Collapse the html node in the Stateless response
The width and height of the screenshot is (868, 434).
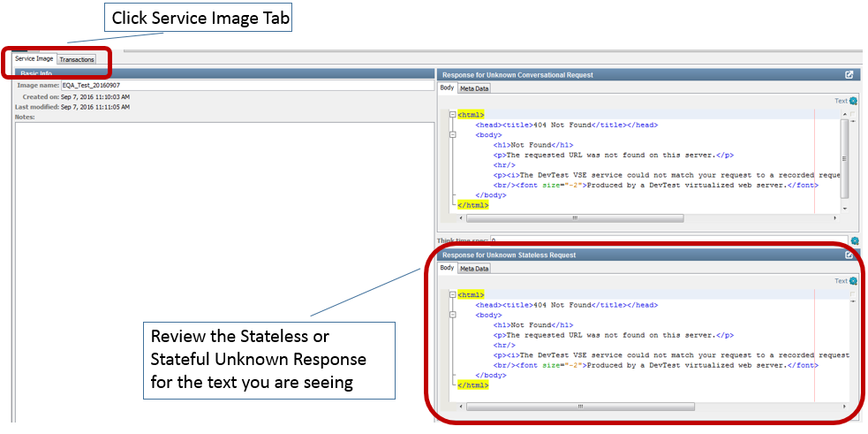453,294
